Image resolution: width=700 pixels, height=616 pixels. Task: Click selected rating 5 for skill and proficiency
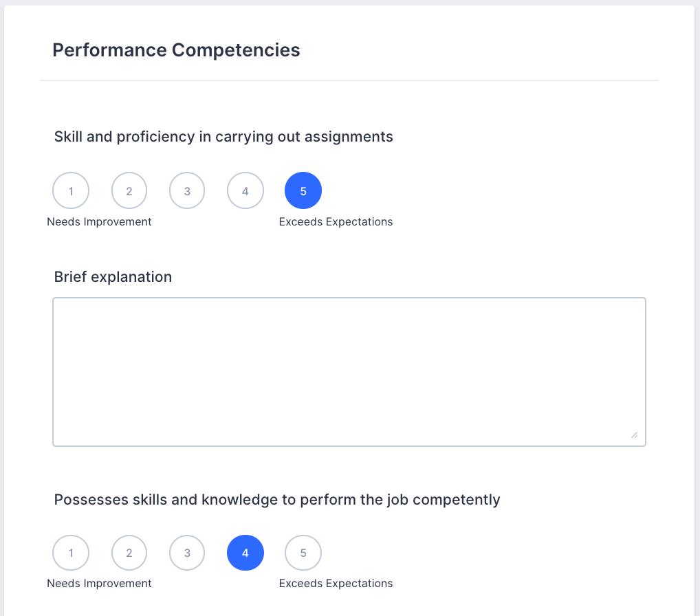pyautogui.click(x=303, y=190)
